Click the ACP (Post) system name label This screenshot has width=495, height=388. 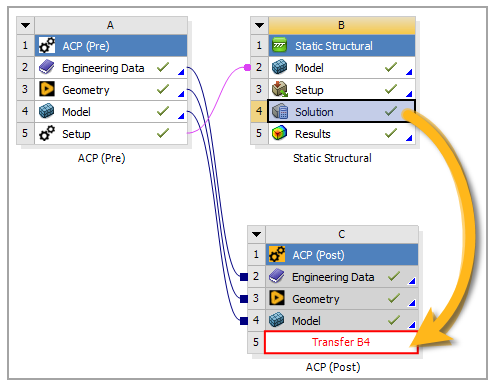tap(333, 367)
